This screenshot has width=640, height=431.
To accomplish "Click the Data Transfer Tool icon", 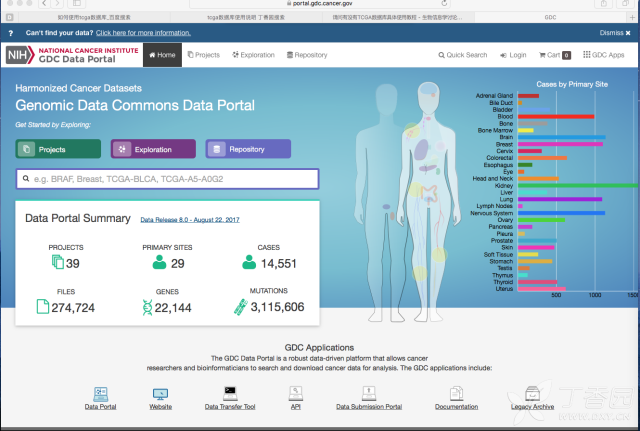I will (230, 392).
